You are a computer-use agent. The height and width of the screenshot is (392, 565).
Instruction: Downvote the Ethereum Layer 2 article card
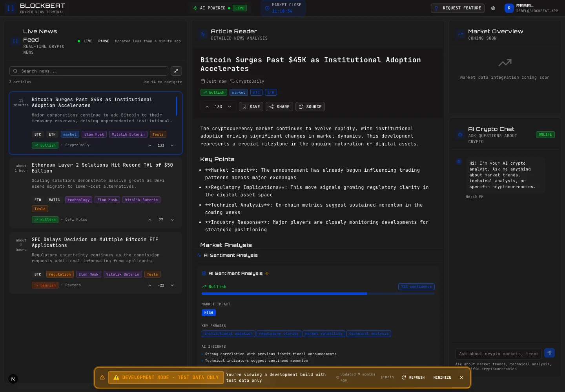[172, 220]
